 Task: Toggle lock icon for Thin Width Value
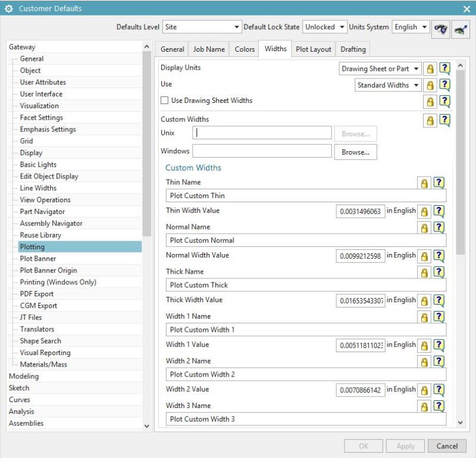click(424, 212)
